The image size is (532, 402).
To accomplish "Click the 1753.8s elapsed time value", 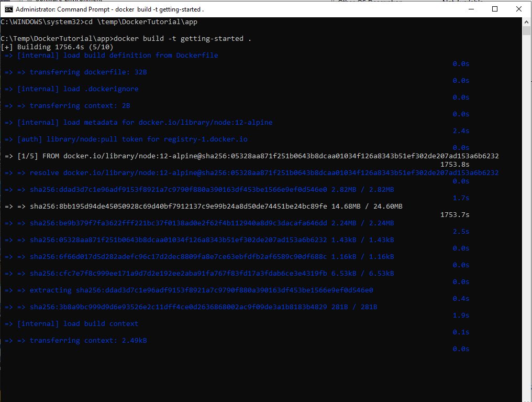I will (x=455, y=165).
